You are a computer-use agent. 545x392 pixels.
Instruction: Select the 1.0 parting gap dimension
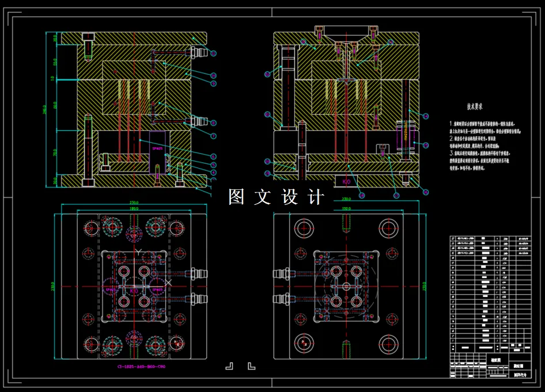52,78
